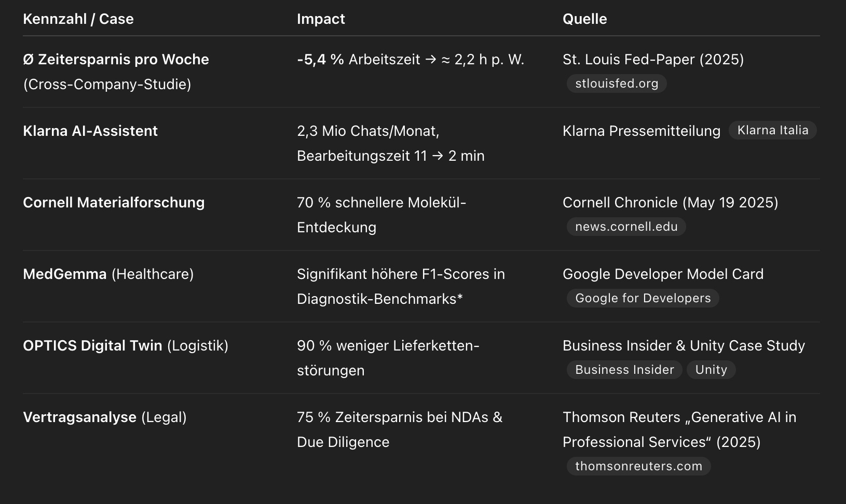Click the Ø Zeitersparnis pro Woche label

point(116,59)
